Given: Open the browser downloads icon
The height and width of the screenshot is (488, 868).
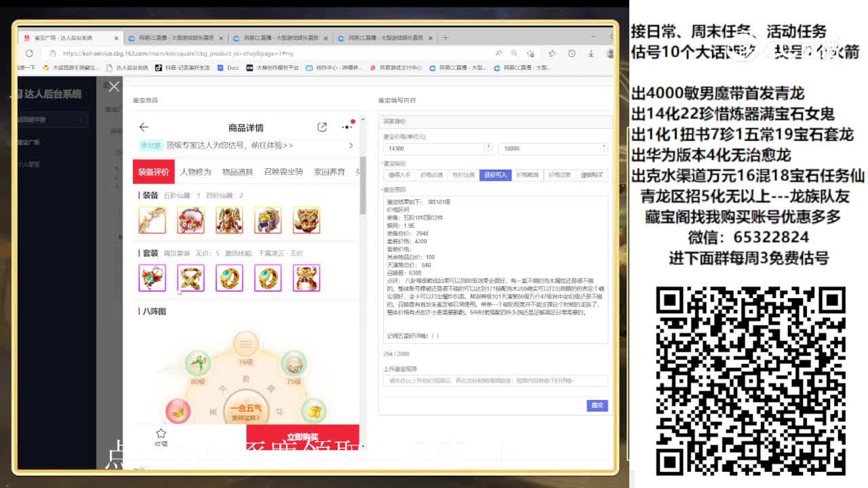Looking at the screenshot, I should click(591, 53).
